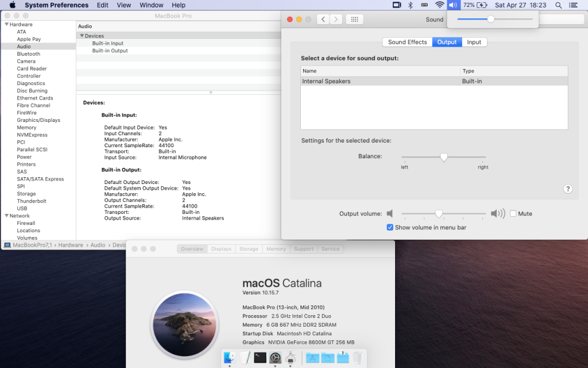Click the forward arrow in the Sound window
The width and height of the screenshot is (588, 368).
click(335, 18)
